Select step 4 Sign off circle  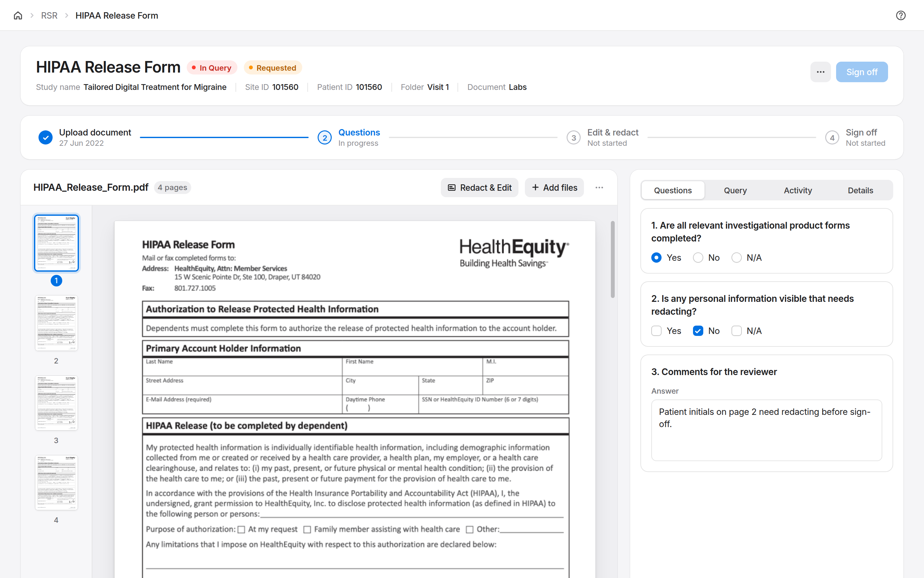point(832,138)
